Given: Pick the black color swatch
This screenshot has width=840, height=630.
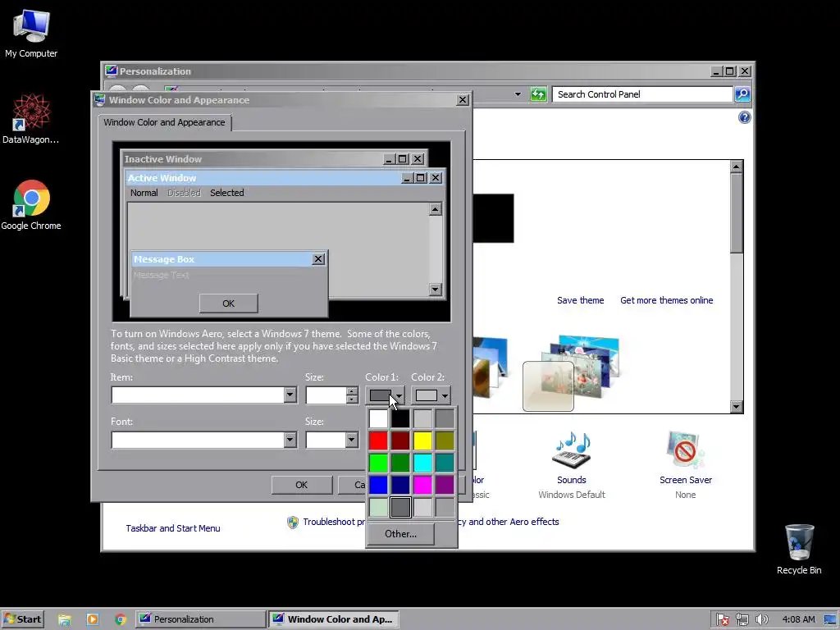Looking at the screenshot, I should pos(400,418).
